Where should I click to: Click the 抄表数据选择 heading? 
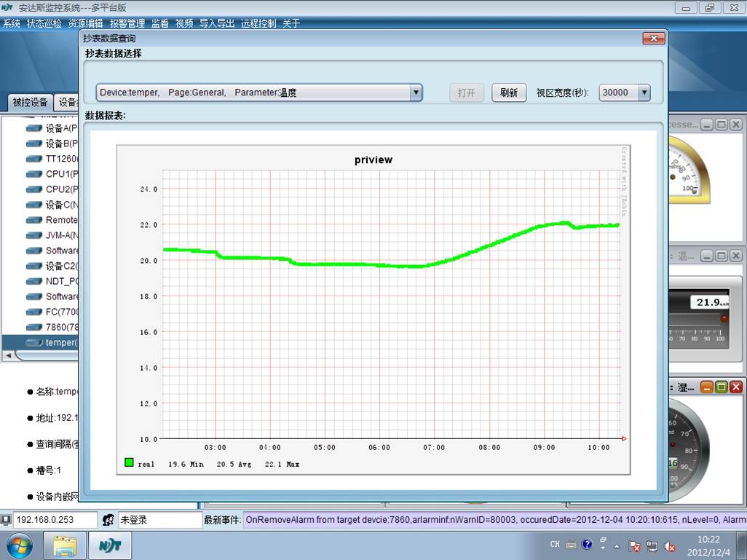[114, 53]
